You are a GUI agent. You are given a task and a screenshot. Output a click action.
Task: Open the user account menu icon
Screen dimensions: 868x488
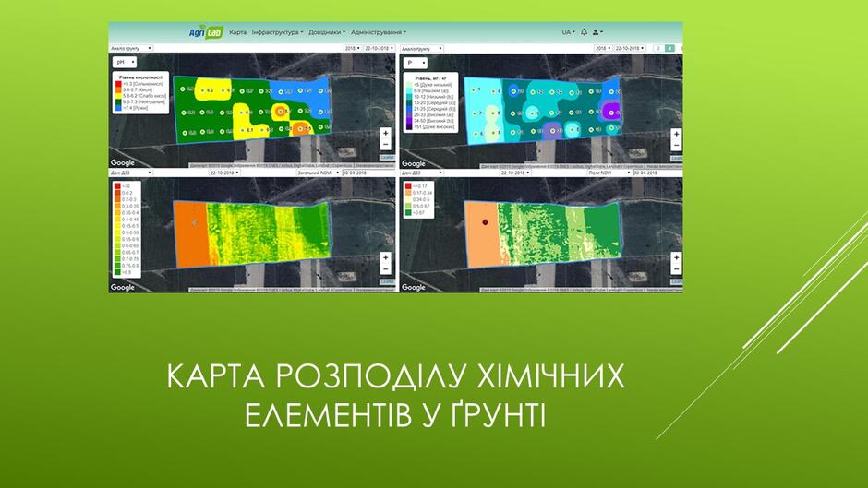(597, 32)
